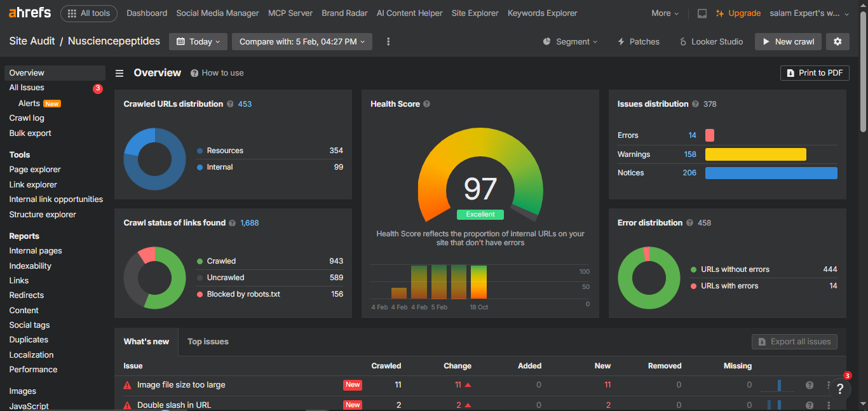Click Site Audit breadcrumb link
This screenshot has height=411, width=868.
32,41
